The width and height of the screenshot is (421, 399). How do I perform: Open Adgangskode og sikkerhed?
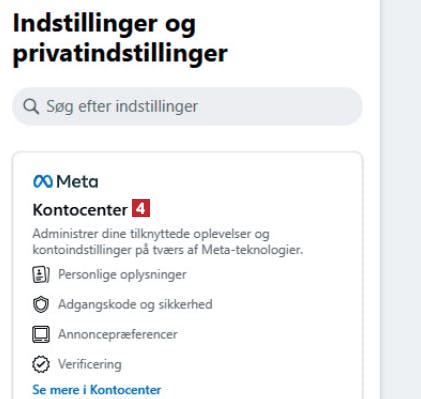coord(135,304)
